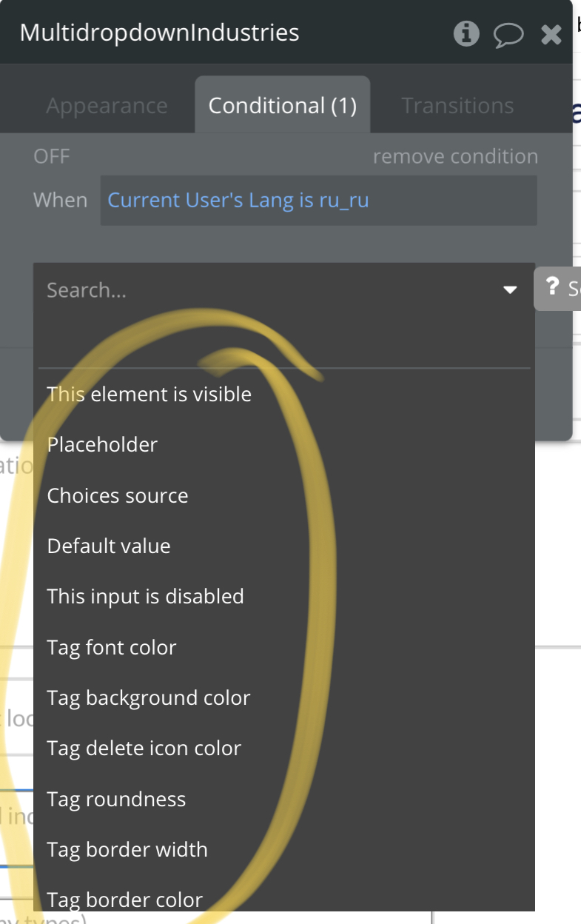Choose the Tag roundness property
The image size is (581, 924).
pos(284,799)
